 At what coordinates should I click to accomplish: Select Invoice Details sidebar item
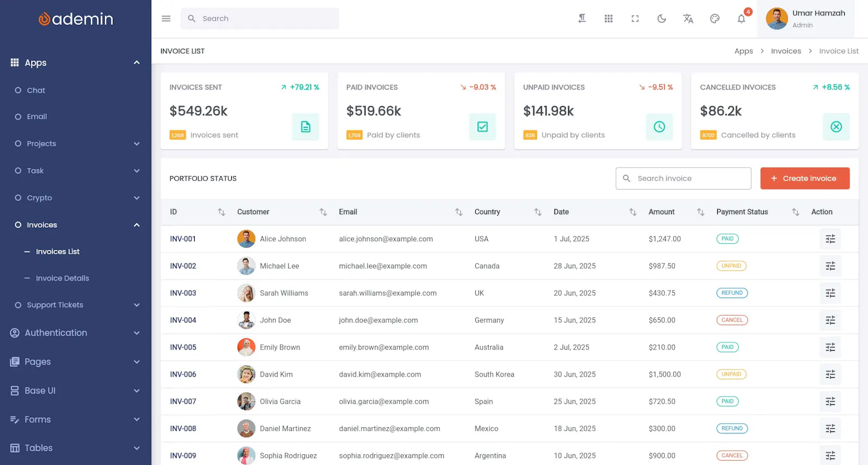[62, 278]
